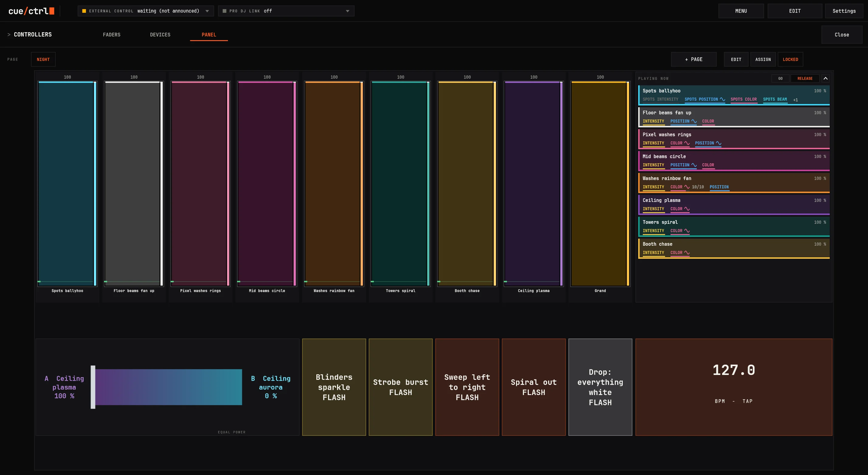The width and height of the screenshot is (868, 475).
Task: Click the SPOTS BEAM tag
Action: click(775, 99)
